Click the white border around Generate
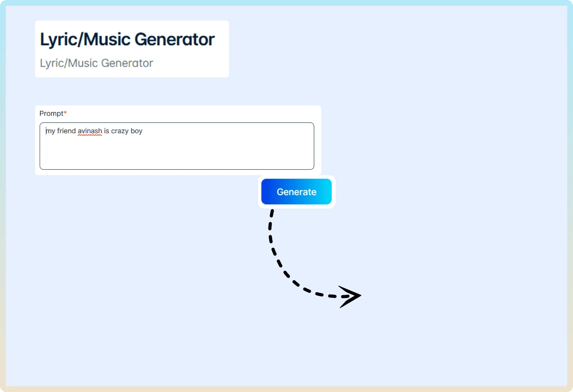The image size is (573, 392). coord(296,206)
